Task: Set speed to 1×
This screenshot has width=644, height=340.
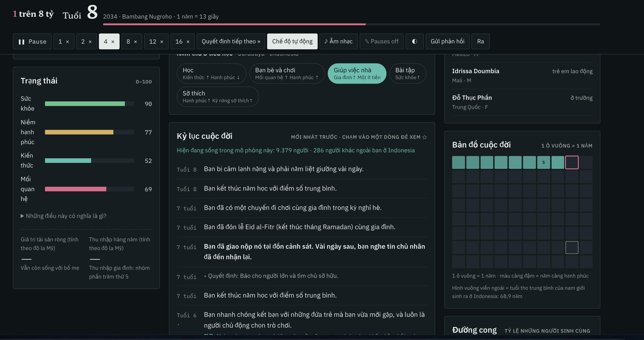Action: coord(64,42)
